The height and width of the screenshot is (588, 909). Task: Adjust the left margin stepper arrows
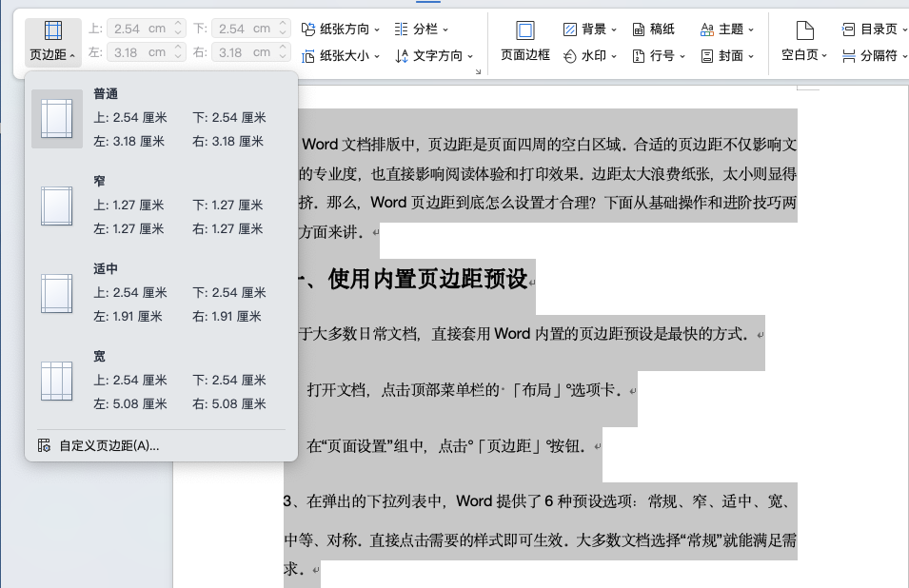(x=179, y=52)
